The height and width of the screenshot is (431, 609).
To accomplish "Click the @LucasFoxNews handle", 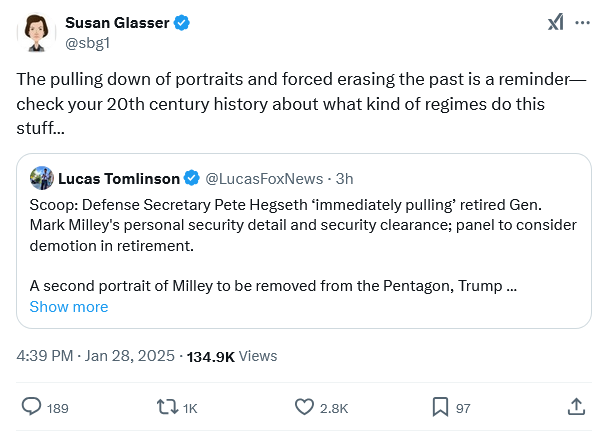I will [264, 178].
